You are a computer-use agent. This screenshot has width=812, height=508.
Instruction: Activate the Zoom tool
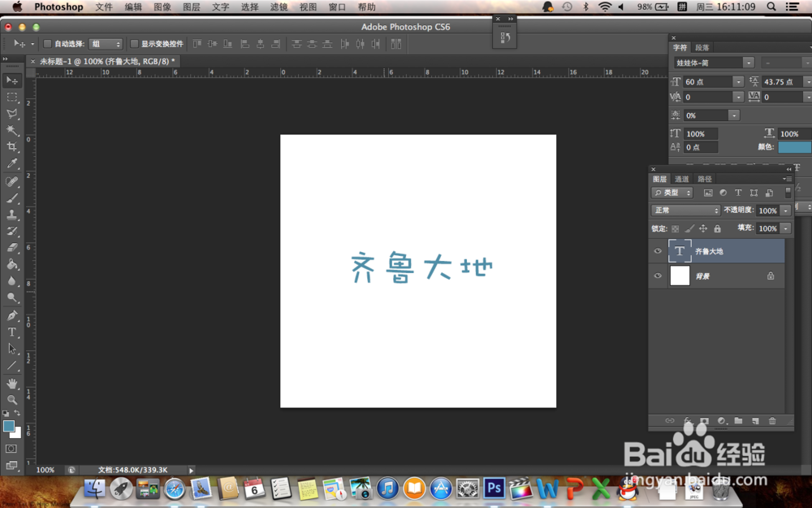[11, 399]
